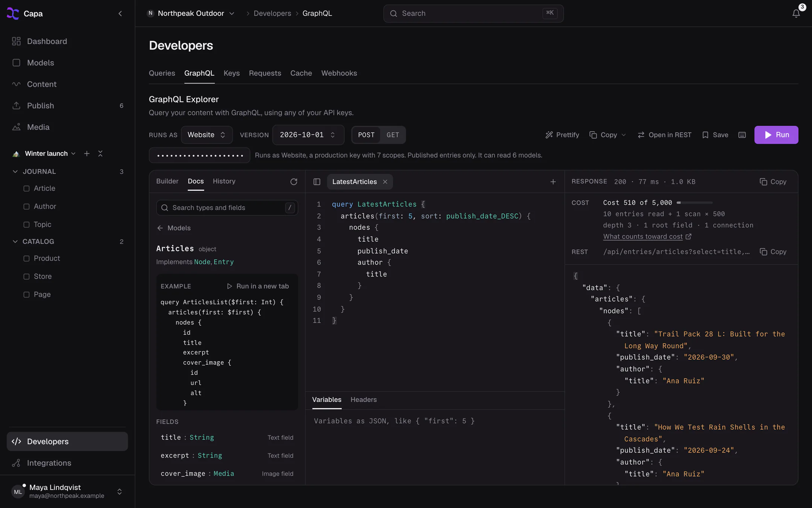
Task: Go back to Models in docs
Action: point(174,228)
